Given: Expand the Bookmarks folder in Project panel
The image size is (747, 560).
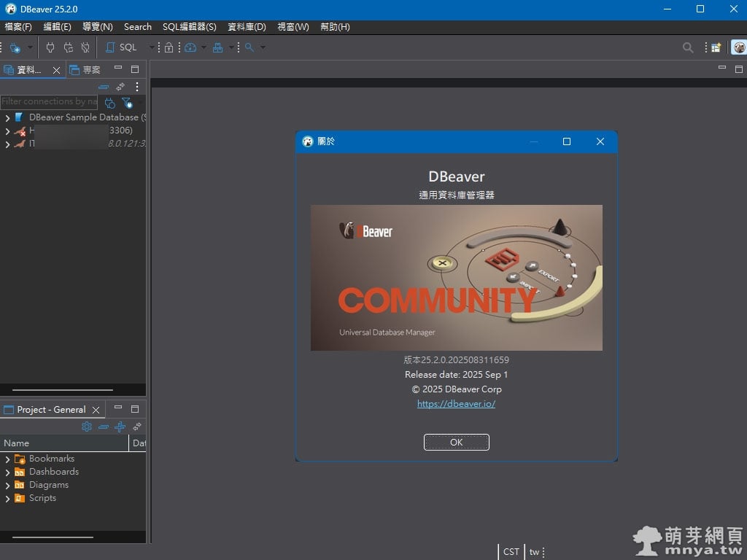Looking at the screenshot, I should pyautogui.click(x=7, y=458).
